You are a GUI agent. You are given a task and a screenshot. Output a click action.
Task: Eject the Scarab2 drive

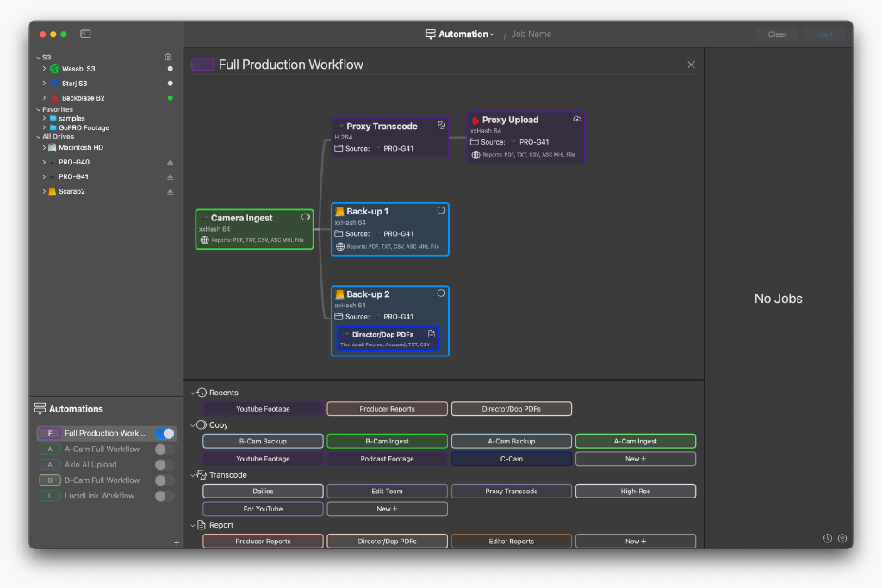pyautogui.click(x=170, y=192)
